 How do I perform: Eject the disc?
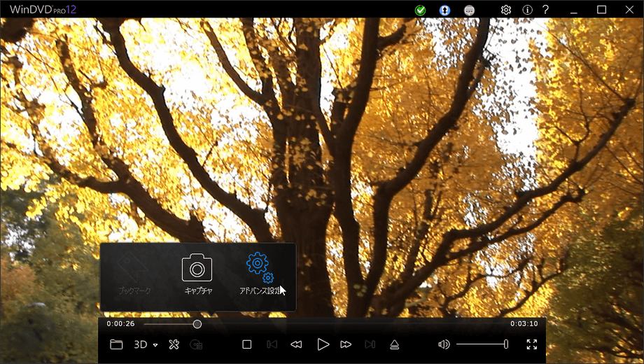click(x=394, y=344)
